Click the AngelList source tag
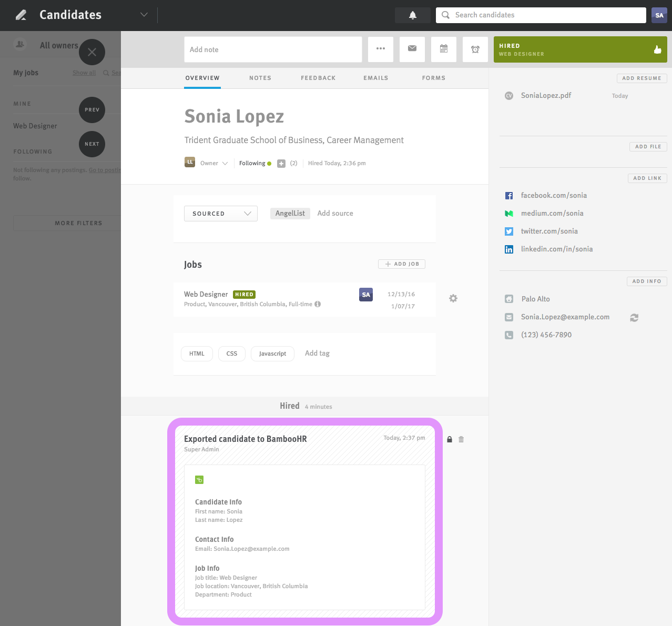The image size is (672, 626). tap(290, 214)
